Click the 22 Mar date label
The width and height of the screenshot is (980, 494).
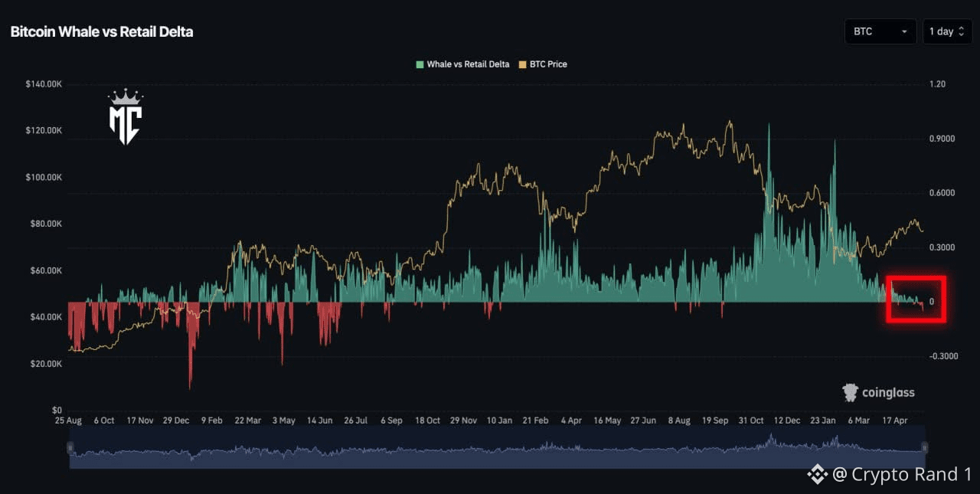pos(247,420)
